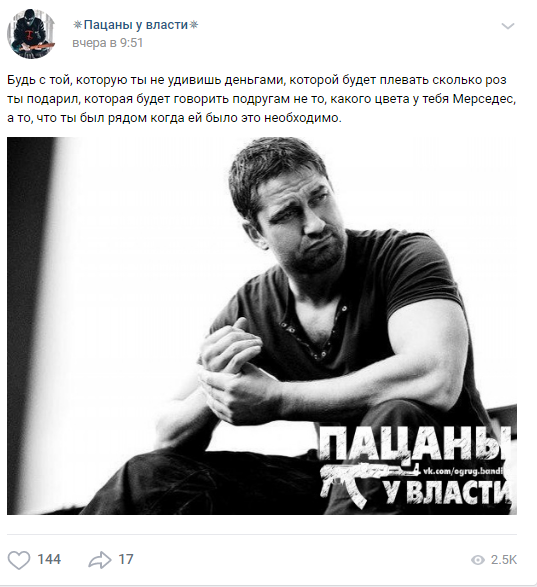This screenshot has height=587, width=537.
Task: Open the post options chevron menu
Action: (508, 26)
